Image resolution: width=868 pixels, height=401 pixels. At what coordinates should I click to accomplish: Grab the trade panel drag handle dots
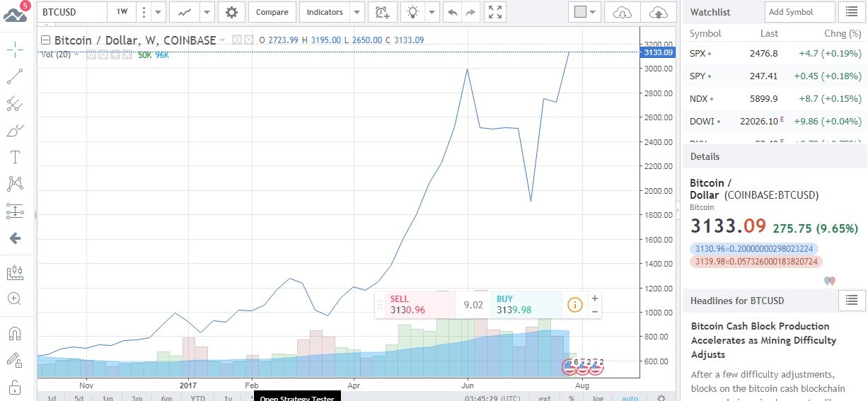click(x=380, y=305)
